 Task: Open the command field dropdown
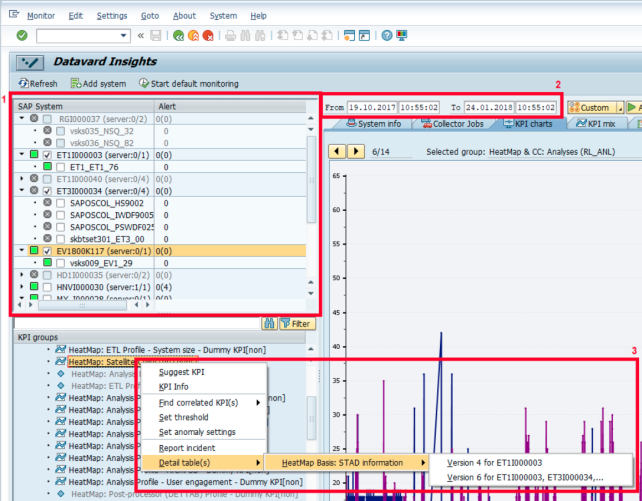(123, 36)
